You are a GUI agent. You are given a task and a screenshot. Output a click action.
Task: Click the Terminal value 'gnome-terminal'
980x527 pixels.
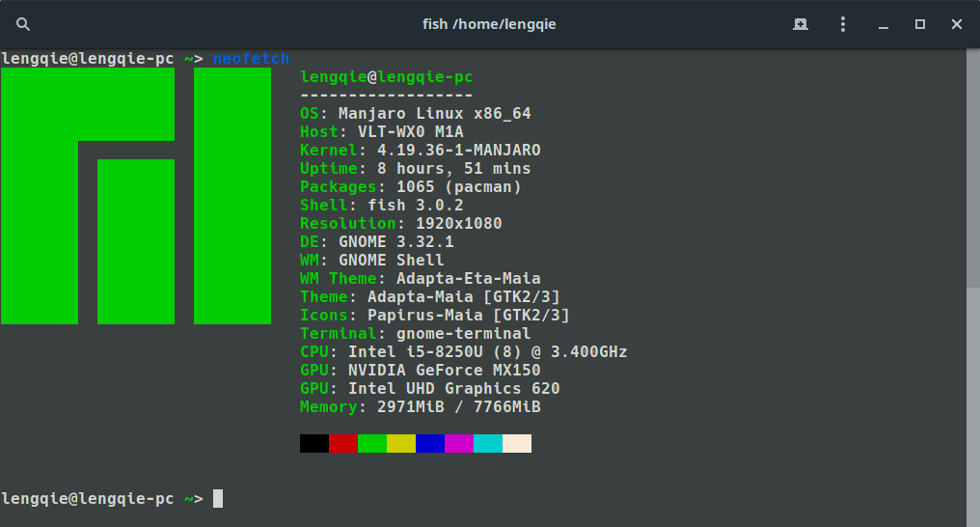(x=464, y=334)
